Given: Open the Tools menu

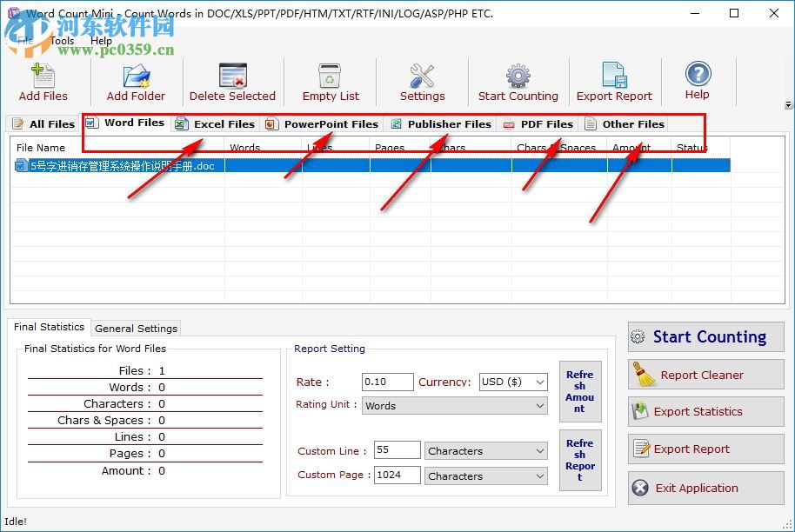Looking at the screenshot, I should click(x=63, y=41).
